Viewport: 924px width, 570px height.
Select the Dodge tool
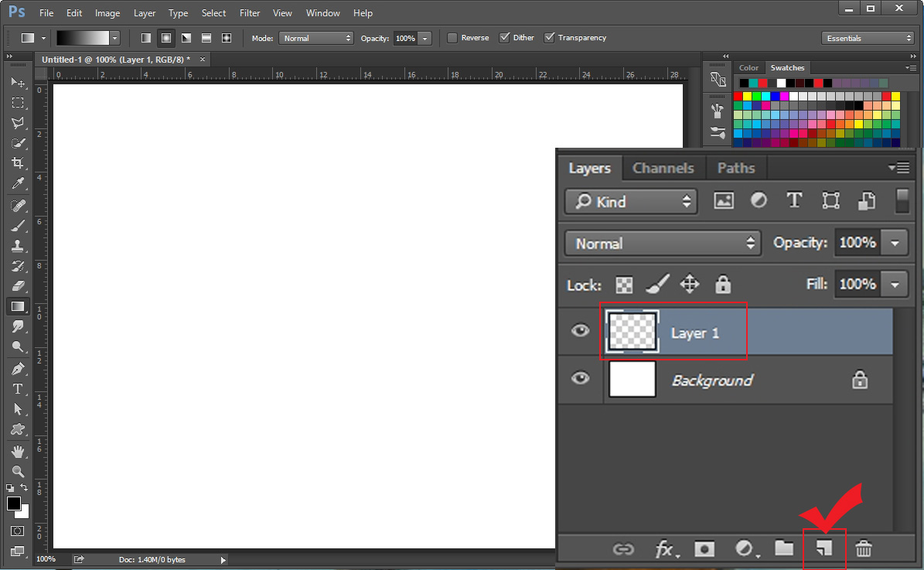[x=18, y=346]
